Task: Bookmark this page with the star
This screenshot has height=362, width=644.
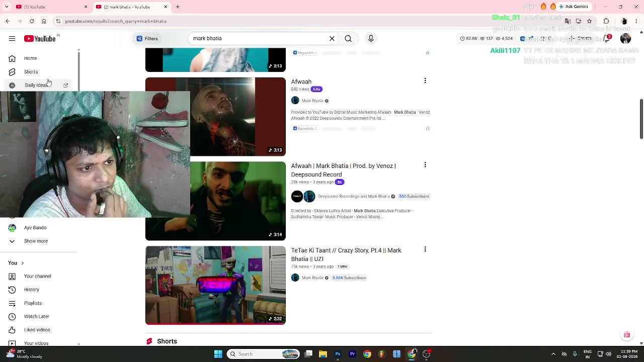Action: [x=589, y=21]
